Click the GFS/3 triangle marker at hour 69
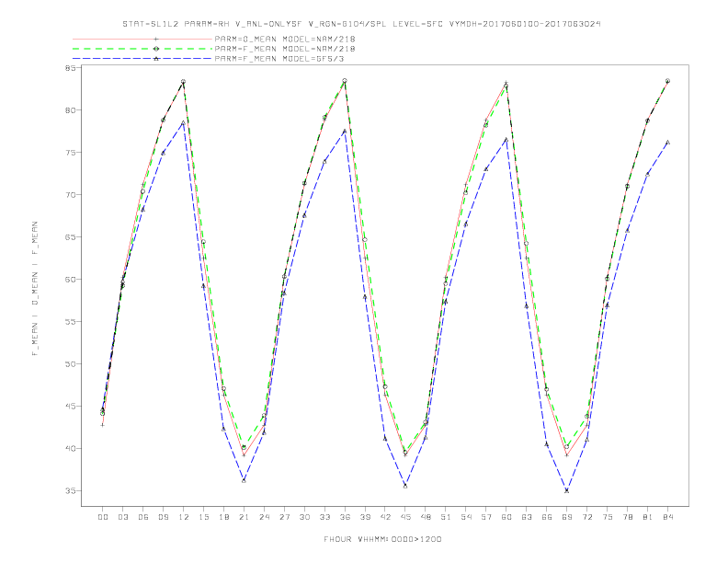Image resolution: width=728 pixels, height=563 pixels. tap(566, 490)
